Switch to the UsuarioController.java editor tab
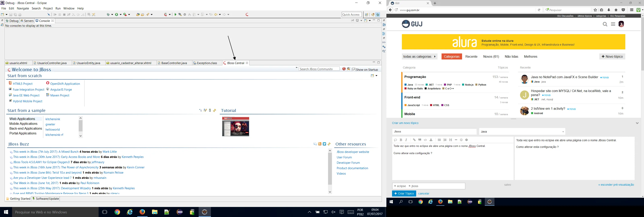The height and width of the screenshot is (217, 644). pos(52,63)
